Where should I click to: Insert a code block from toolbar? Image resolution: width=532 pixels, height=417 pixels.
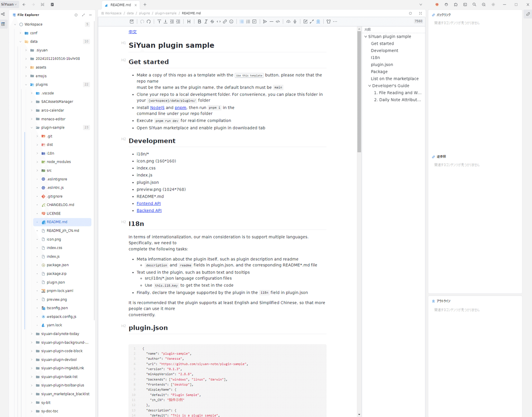point(278,21)
